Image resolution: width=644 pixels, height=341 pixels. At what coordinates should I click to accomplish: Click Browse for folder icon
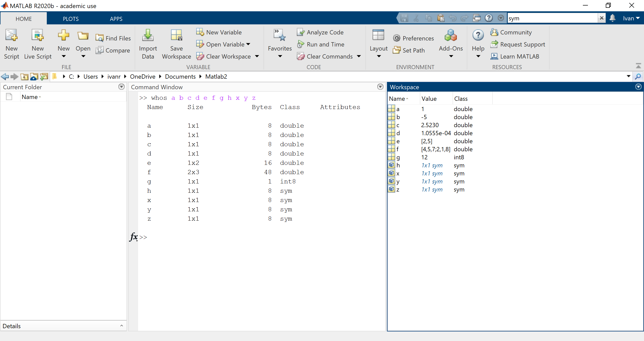(34, 77)
